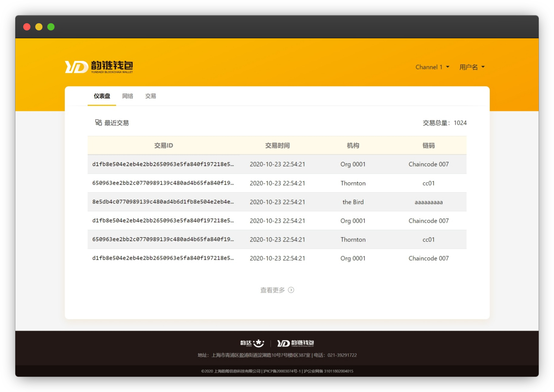Viewport: 554px width, 392px height.
Task: Click the 最近交易 heading text
Action: (117, 123)
